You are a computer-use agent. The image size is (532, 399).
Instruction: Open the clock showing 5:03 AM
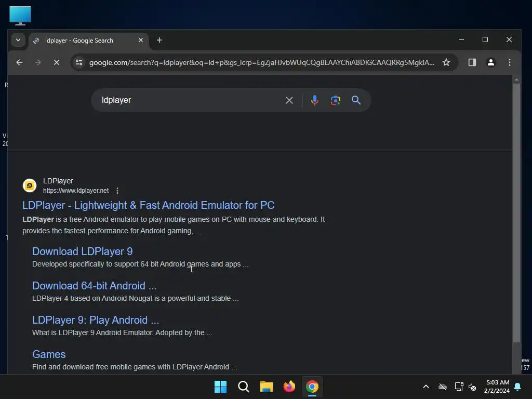[497, 387]
